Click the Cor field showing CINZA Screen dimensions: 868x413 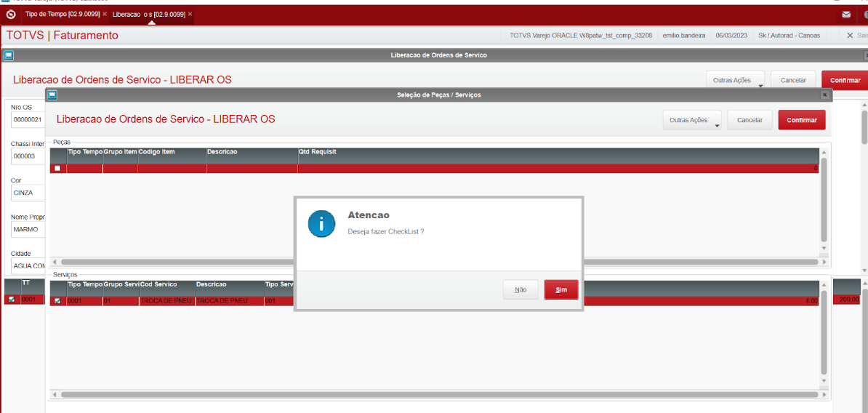(27, 193)
